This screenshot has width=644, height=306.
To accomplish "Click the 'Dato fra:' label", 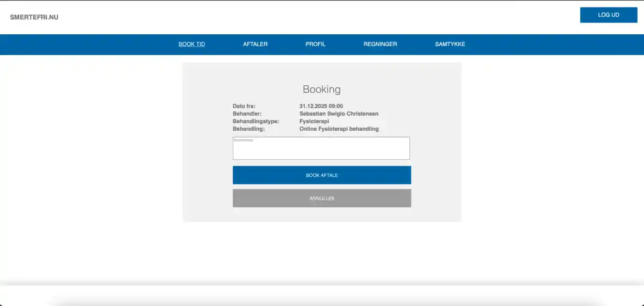I will point(244,106).
